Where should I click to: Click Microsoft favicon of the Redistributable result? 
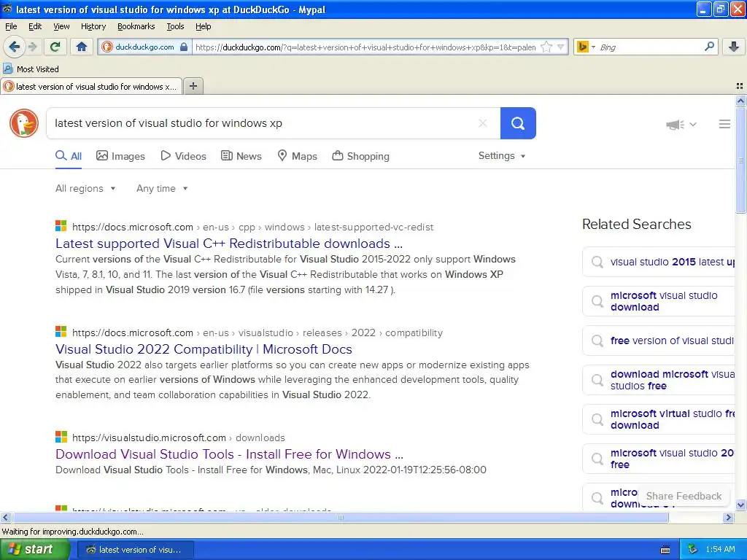tap(61, 226)
